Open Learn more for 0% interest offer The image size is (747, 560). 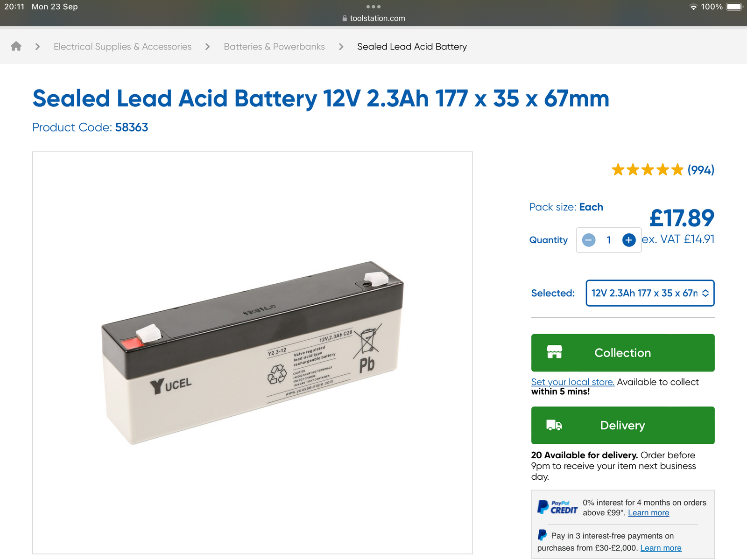(648, 513)
